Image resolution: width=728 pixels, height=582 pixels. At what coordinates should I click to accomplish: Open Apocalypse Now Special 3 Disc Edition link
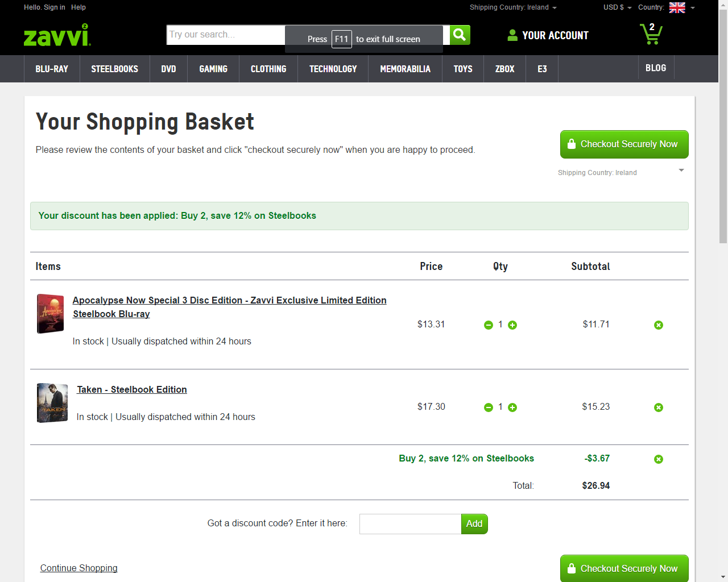tap(230, 307)
